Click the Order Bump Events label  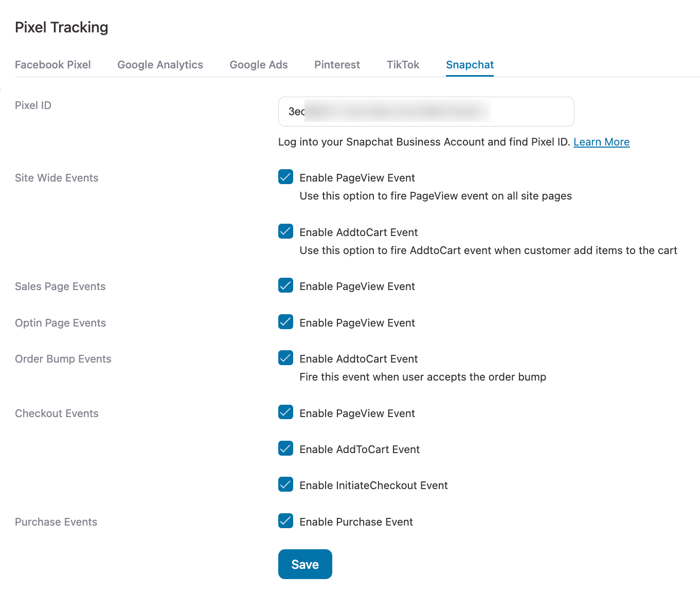[x=63, y=359]
